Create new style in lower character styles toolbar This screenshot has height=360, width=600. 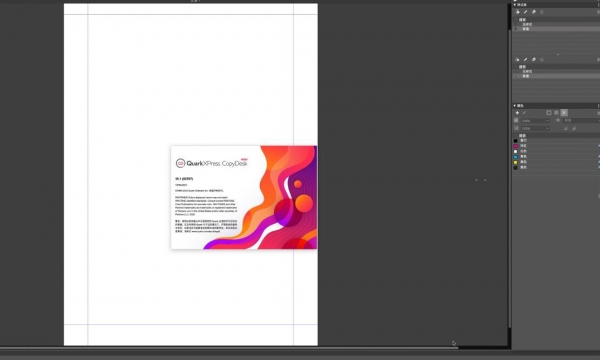(517, 59)
